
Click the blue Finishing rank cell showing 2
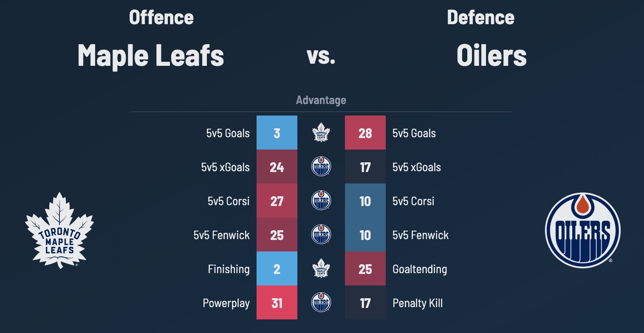(x=277, y=268)
